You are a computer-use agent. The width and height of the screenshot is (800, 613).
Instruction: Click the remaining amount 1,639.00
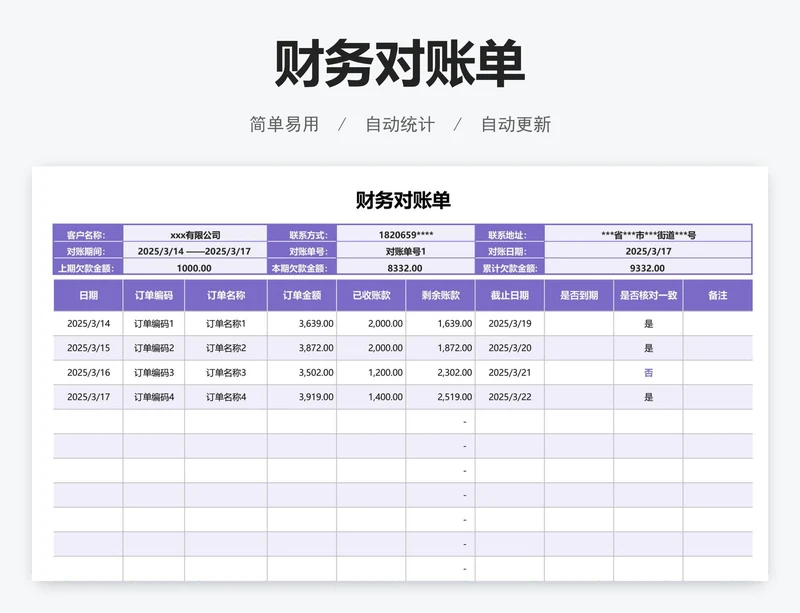[440, 324]
